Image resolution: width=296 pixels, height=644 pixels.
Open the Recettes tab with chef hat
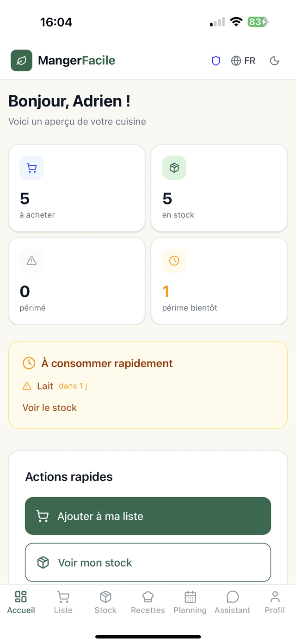[x=148, y=602]
